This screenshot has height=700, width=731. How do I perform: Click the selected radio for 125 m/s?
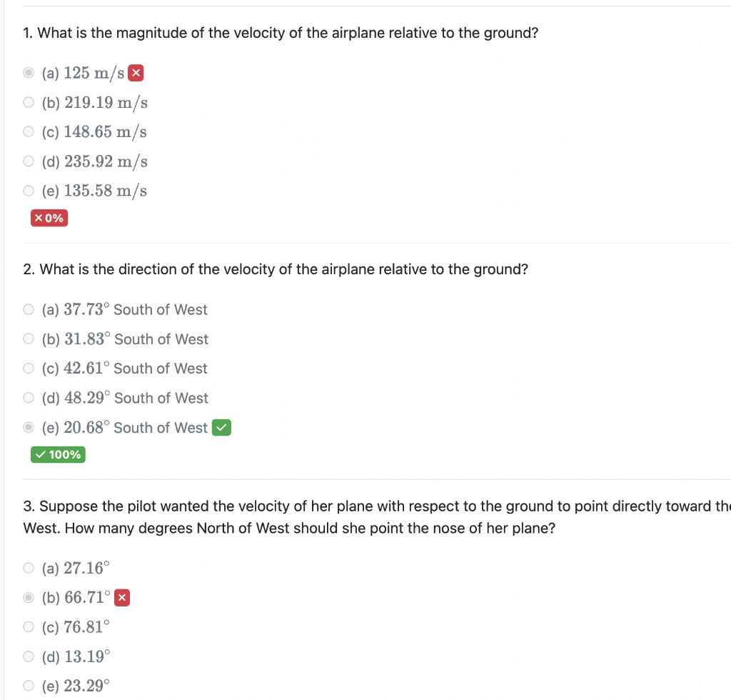29,72
